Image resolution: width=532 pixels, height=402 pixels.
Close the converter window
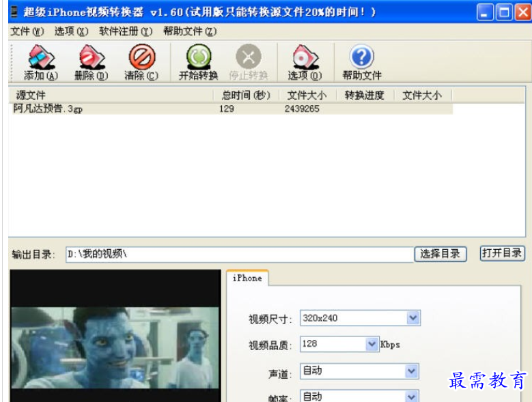coord(523,12)
